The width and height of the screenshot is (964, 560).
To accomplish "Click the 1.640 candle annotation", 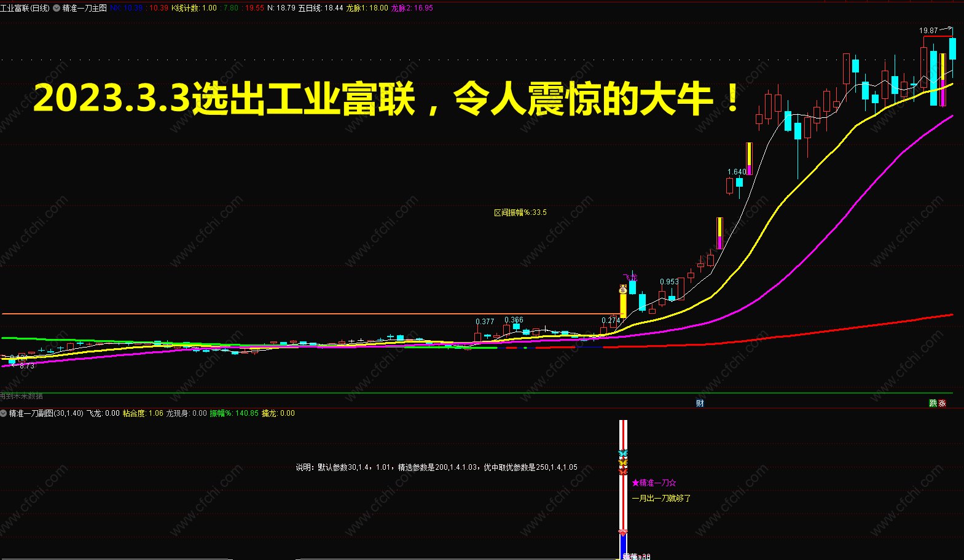I will pyautogui.click(x=737, y=172).
